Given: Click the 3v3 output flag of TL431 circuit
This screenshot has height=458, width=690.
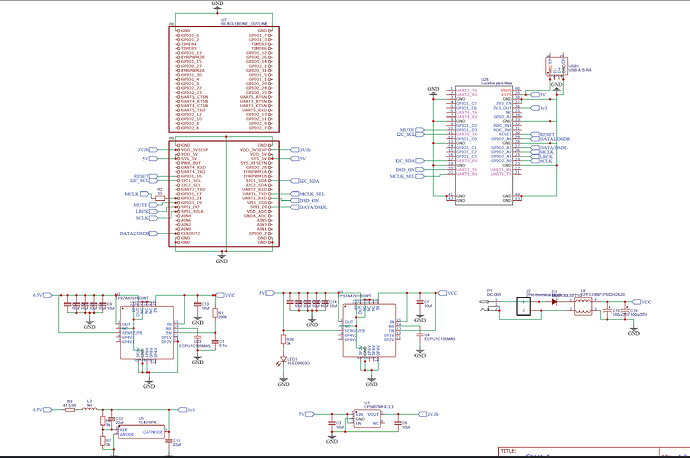Looking at the screenshot, I should tap(182, 410).
